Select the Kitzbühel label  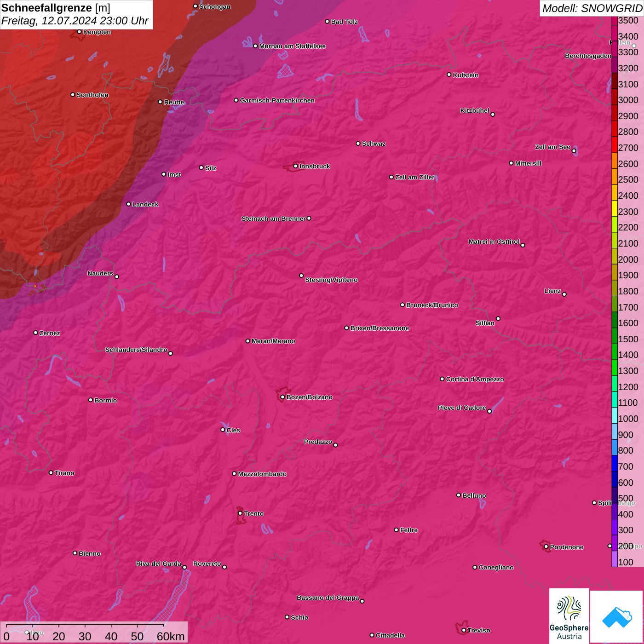tap(475, 110)
